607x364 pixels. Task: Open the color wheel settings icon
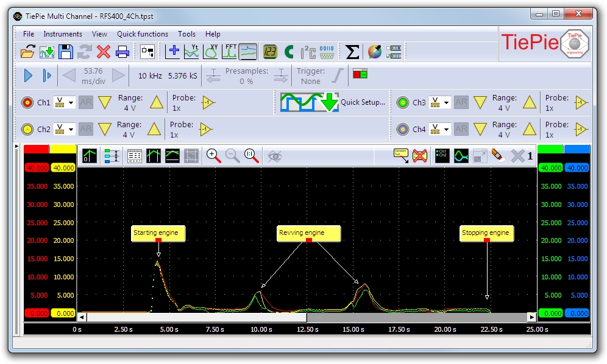coord(374,52)
